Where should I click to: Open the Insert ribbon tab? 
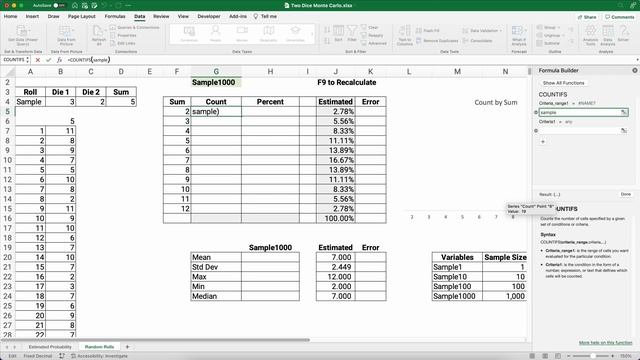pos(32,16)
